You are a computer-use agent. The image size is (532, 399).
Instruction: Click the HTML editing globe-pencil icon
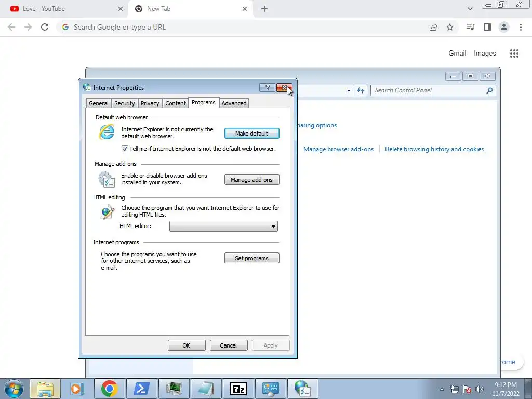pos(107,211)
